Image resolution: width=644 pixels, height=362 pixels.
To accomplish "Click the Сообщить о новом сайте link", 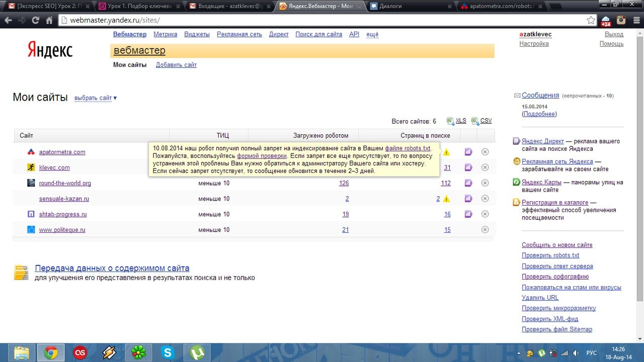I will click(x=557, y=245).
